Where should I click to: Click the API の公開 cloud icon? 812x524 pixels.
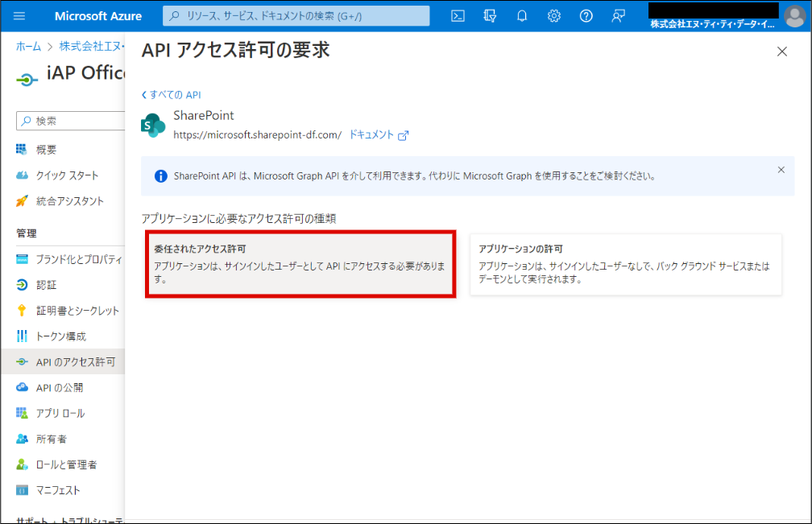[22, 387]
